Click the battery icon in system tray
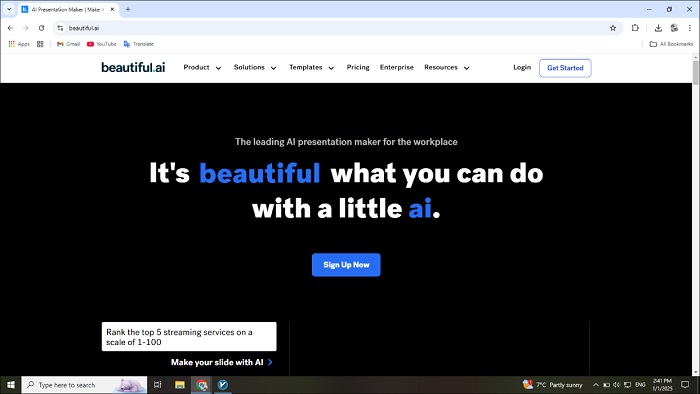 606,385
